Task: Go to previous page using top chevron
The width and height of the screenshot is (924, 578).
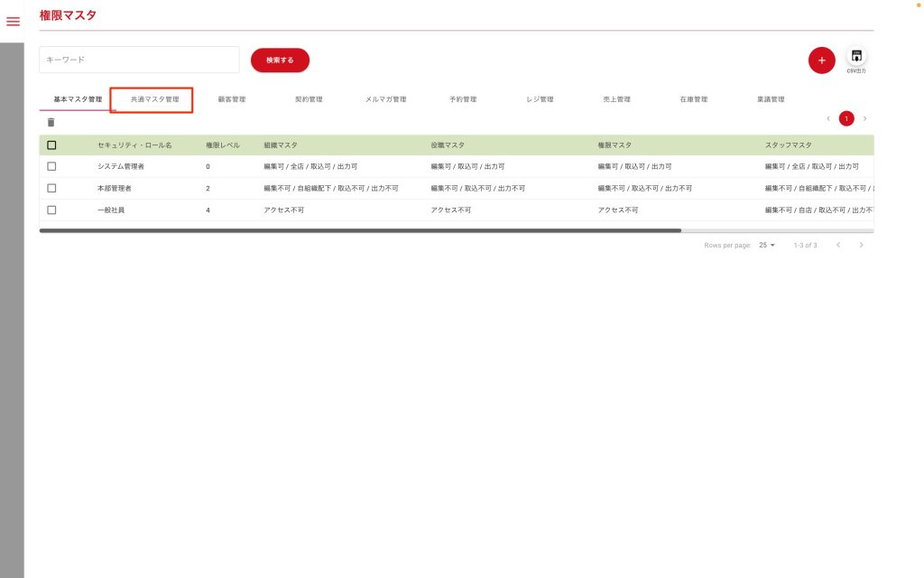Action: coord(827,118)
